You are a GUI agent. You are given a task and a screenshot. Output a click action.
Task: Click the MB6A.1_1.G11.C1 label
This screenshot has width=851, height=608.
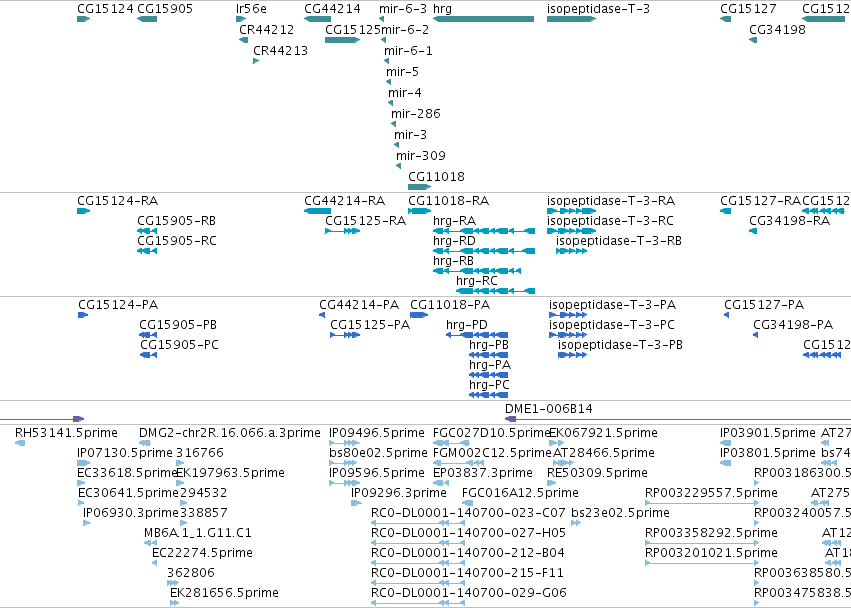[198, 533]
